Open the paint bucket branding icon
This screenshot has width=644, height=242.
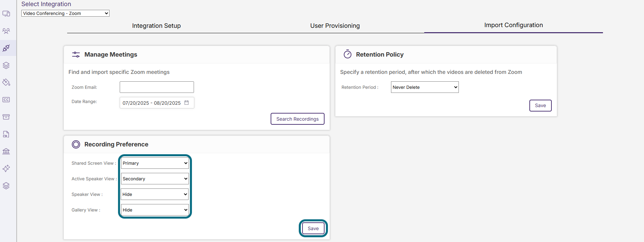6,82
